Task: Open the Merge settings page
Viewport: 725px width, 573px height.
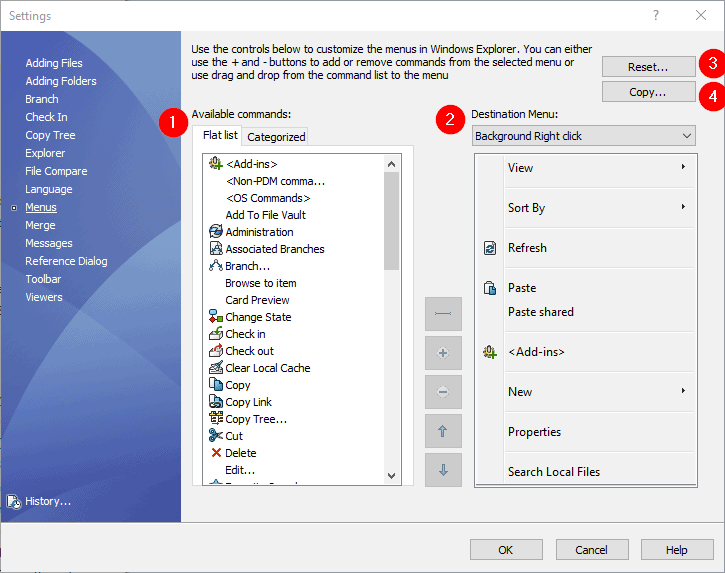Action: pos(40,225)
